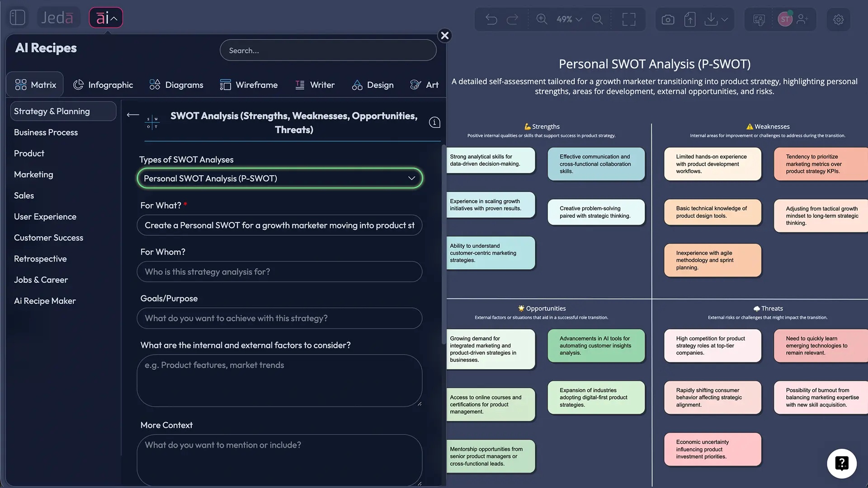Open presentation mode icon
This screenshot has width=868, height=488.
coord(759,19)
